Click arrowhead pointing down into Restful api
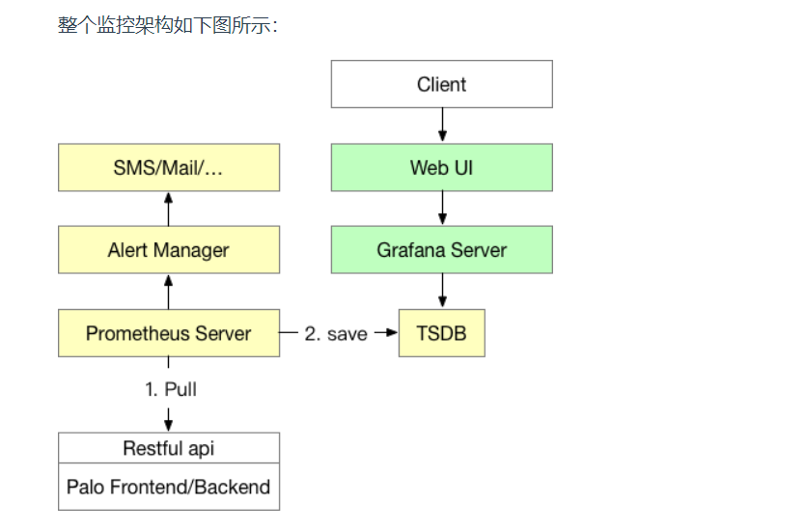The image size is (805, 532). (168, 425)
